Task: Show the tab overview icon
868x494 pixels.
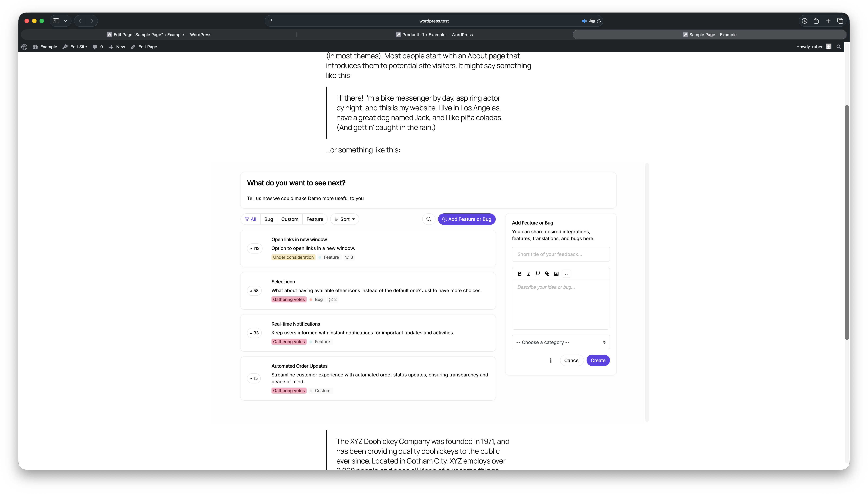Action: [840, 21]
